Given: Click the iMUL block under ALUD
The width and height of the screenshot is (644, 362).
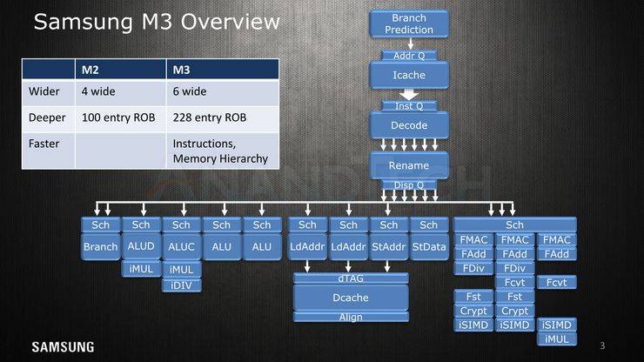Looking at the screenshot, I should (x=141, y=269).
